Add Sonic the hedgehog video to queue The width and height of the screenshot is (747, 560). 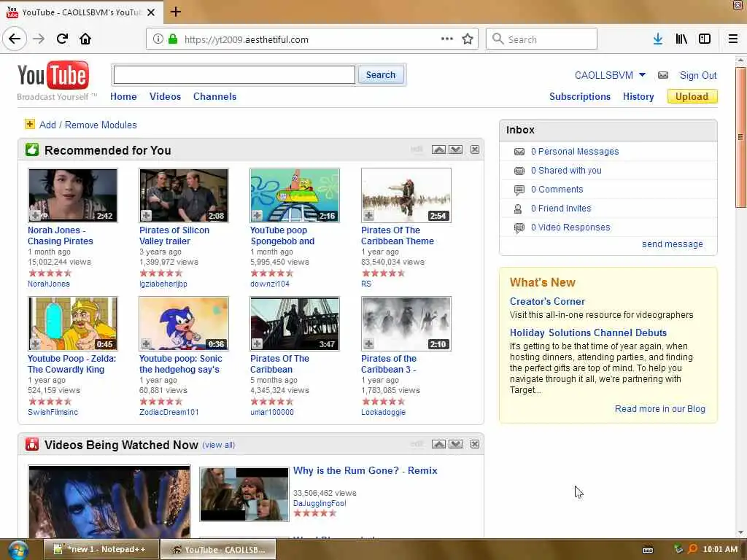click(146, 344)
